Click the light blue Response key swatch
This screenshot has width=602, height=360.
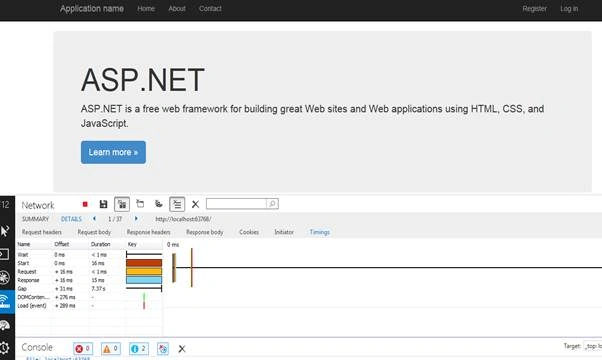(144, 280)
